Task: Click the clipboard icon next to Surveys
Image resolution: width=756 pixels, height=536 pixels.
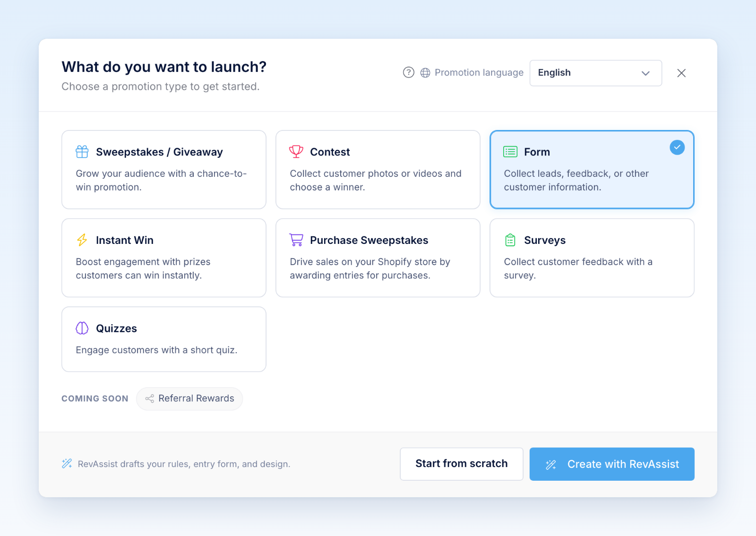Action: pos(510,240)
